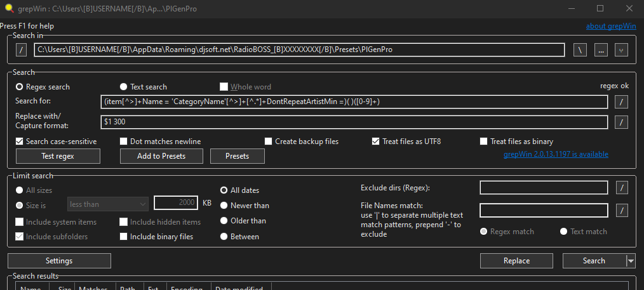Click slash button beside Replace with field
The width and height of the screenshot is (644, 290).
coord(622,122)
